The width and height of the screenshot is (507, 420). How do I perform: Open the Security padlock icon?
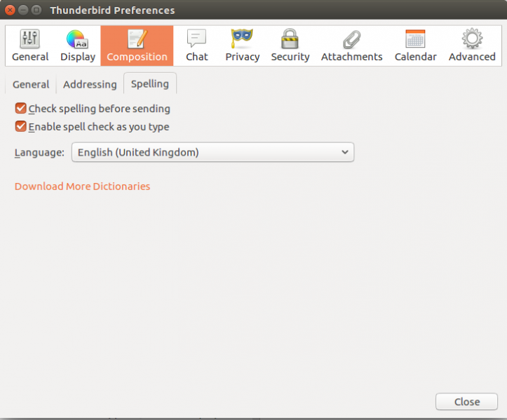point(290,46)
